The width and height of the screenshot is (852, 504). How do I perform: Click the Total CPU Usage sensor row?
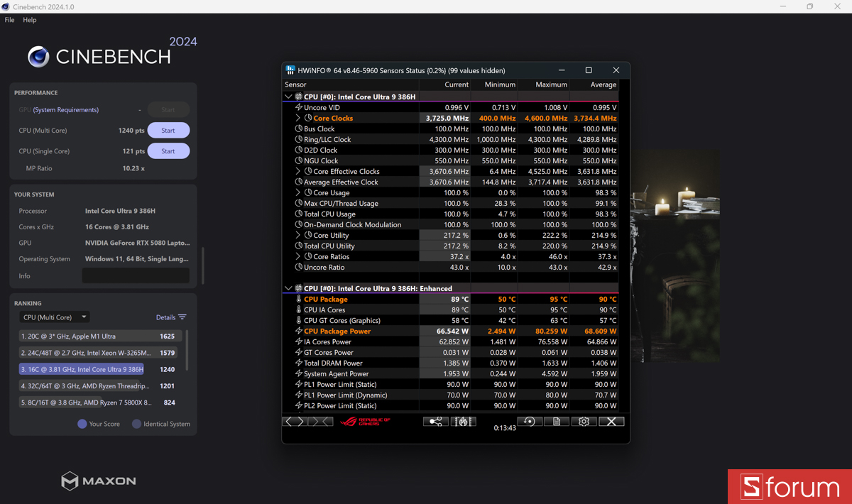(451, 214)
